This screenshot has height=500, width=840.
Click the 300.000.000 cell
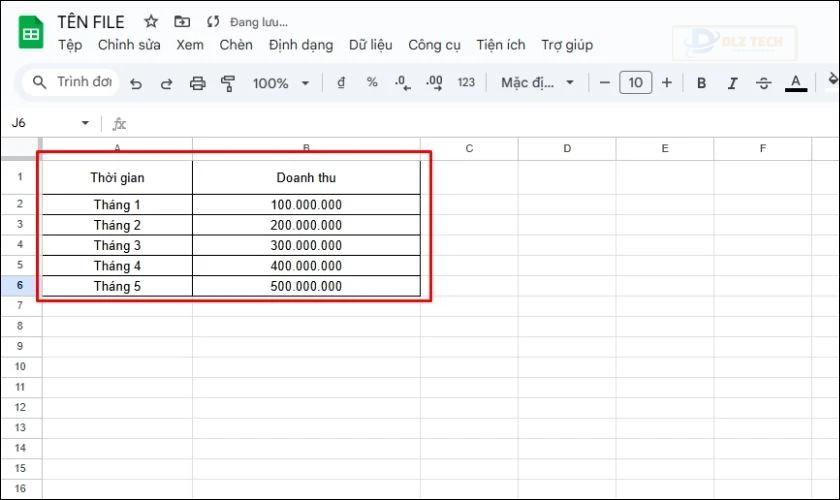pyautogui.click(x=306, y=245)
